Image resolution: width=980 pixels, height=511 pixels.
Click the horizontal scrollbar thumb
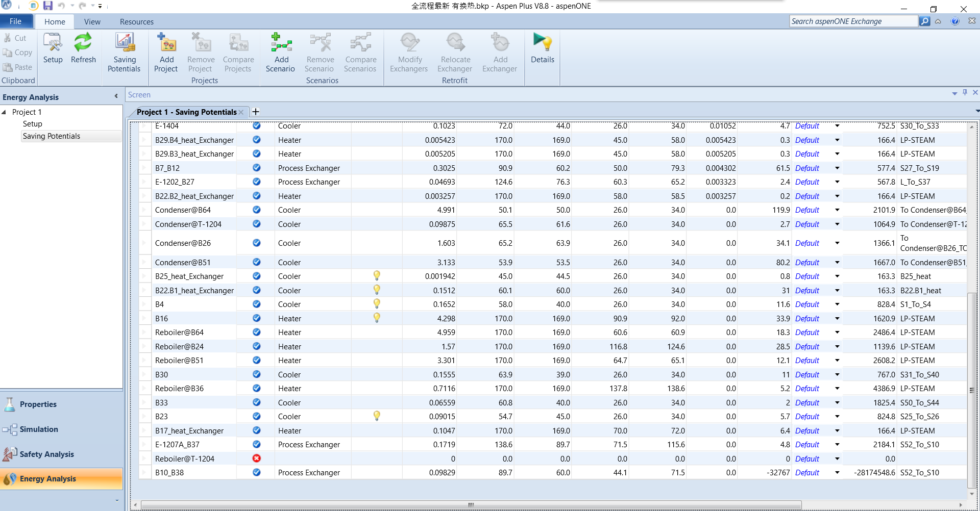coord(471,505)
